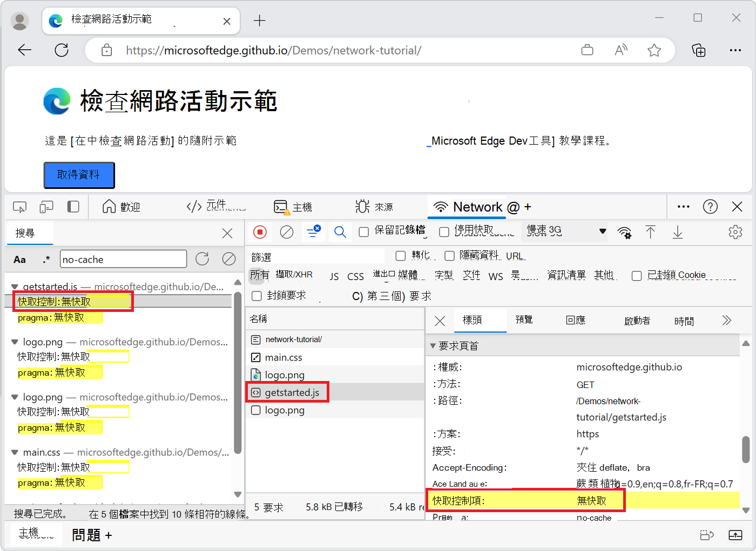Collapse main.css search result group
The height and width of the screenshot is (551, 756).
(x=15, y=452)
